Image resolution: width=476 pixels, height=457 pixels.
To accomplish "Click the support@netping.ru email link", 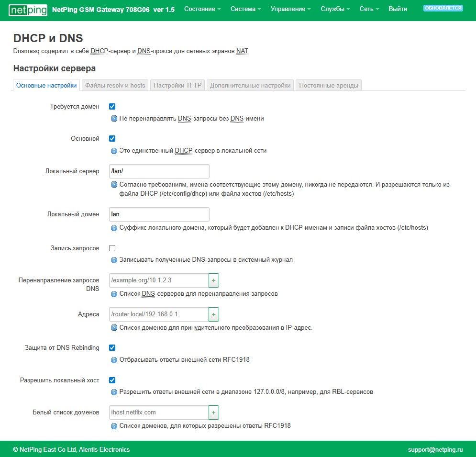I will coord(435,450).
